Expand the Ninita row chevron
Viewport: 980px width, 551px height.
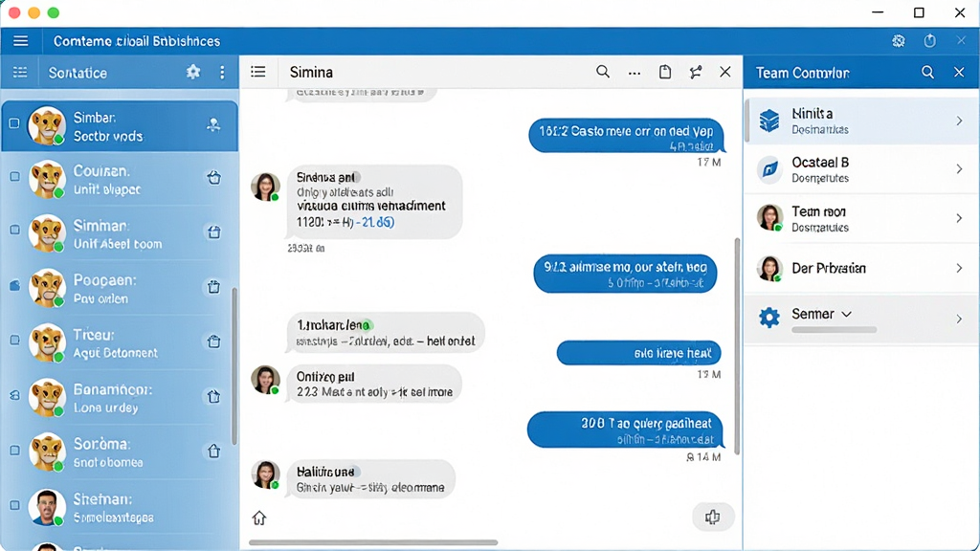pyautogui.click(x=959, y=121)
